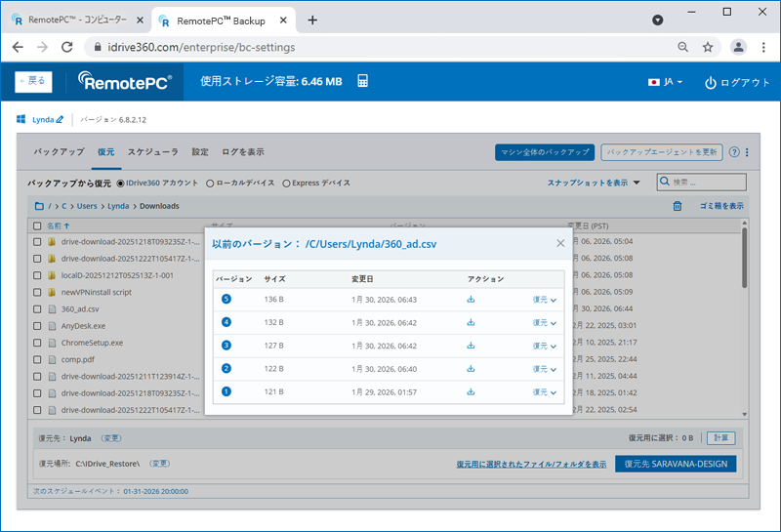Viewport: 781px width, 532px height.
Task: Check the 360_ad.csv file checkbox
Action: point(37,309)
